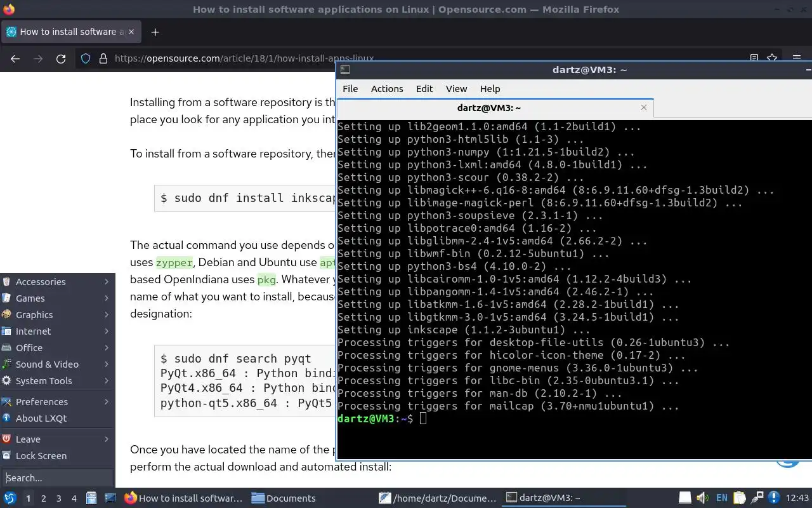Click the site security padlock icon
This screenshot has height=508, width=812.
(x=103, y=58)
